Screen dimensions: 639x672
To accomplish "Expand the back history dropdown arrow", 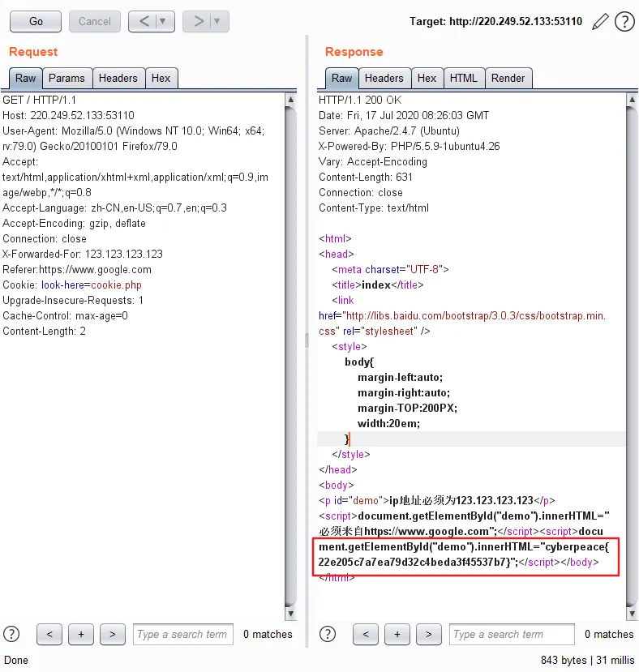I will [x=163, y=21].
